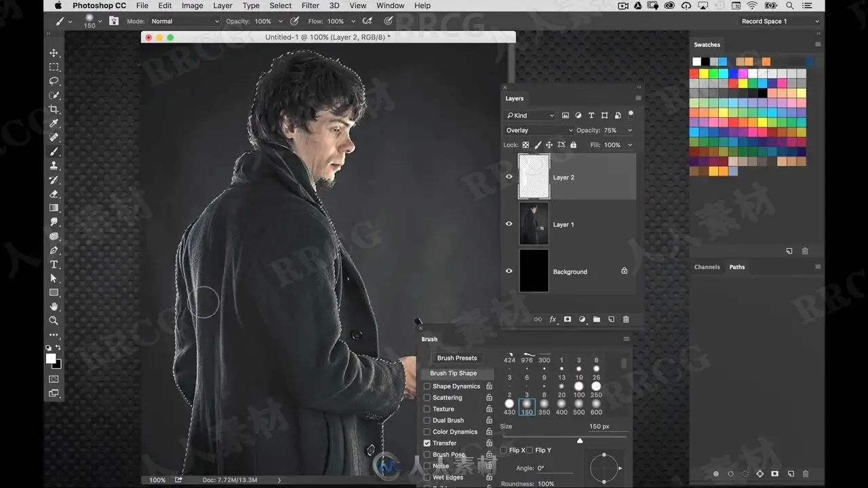Viewport: 868px width, 488px height.
Task: Open layer style fx menu
Action: pyautogui.click(x=553, y=319)
